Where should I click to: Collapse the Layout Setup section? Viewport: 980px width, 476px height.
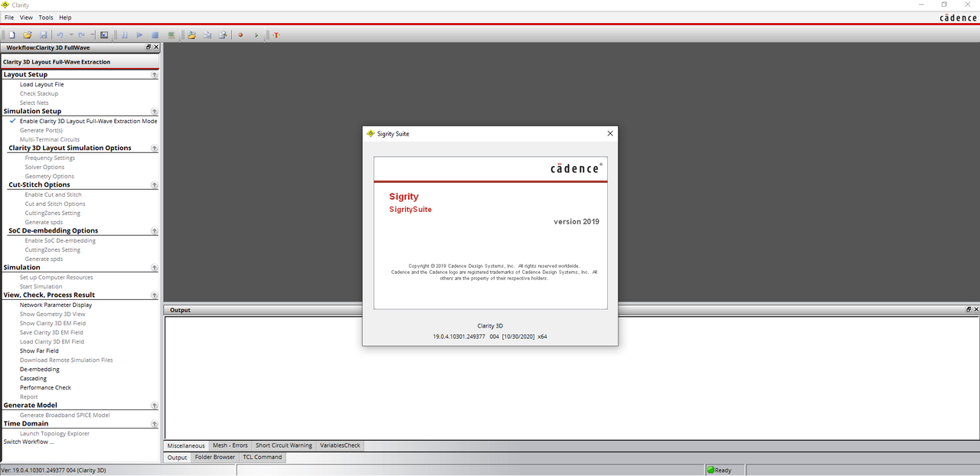click(x=154, y=75)
